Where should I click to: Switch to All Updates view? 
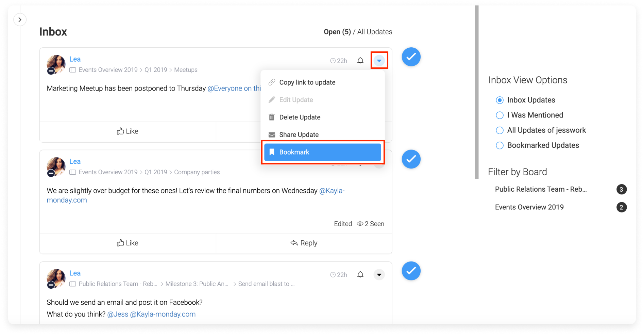374,32
